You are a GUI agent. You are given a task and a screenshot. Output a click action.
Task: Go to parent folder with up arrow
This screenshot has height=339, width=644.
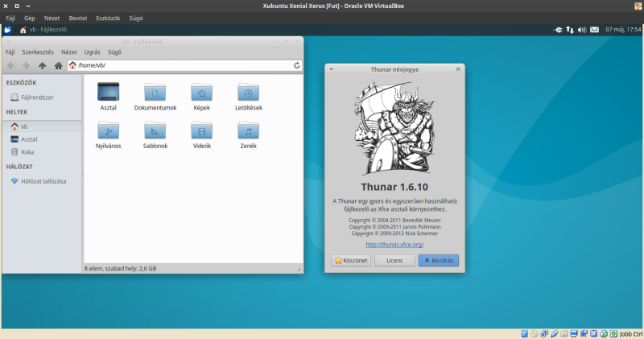click(x=43, y=65)
